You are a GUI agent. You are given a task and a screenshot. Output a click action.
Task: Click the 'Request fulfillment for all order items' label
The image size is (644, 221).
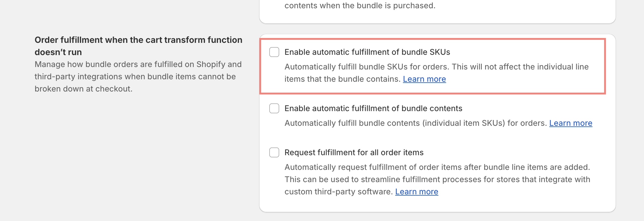click(x=354, y=152)
